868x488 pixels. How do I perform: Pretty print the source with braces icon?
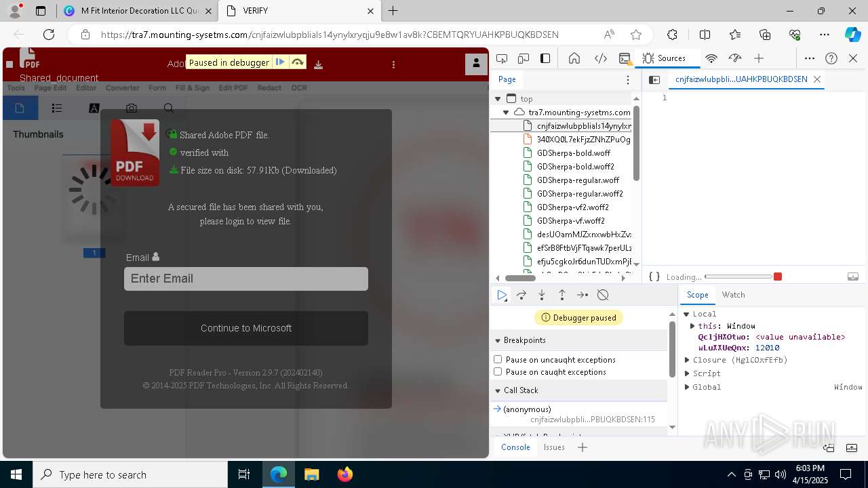tap(654, 277)
